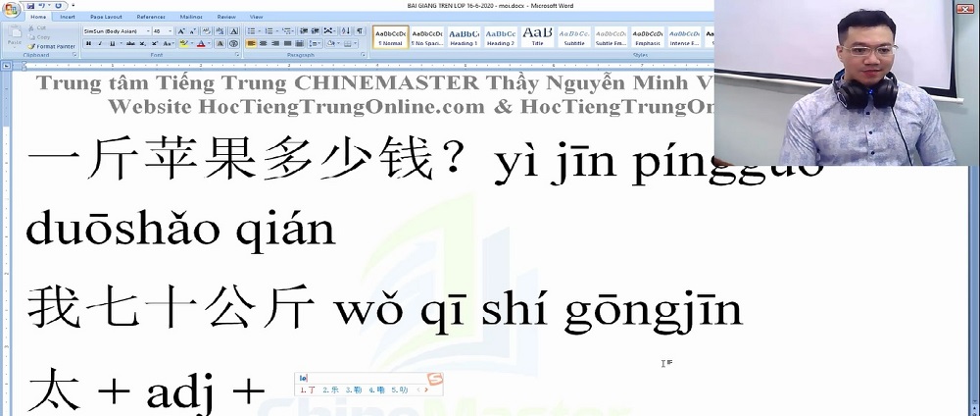Toggle ruler tab selector button

[6, 65]
